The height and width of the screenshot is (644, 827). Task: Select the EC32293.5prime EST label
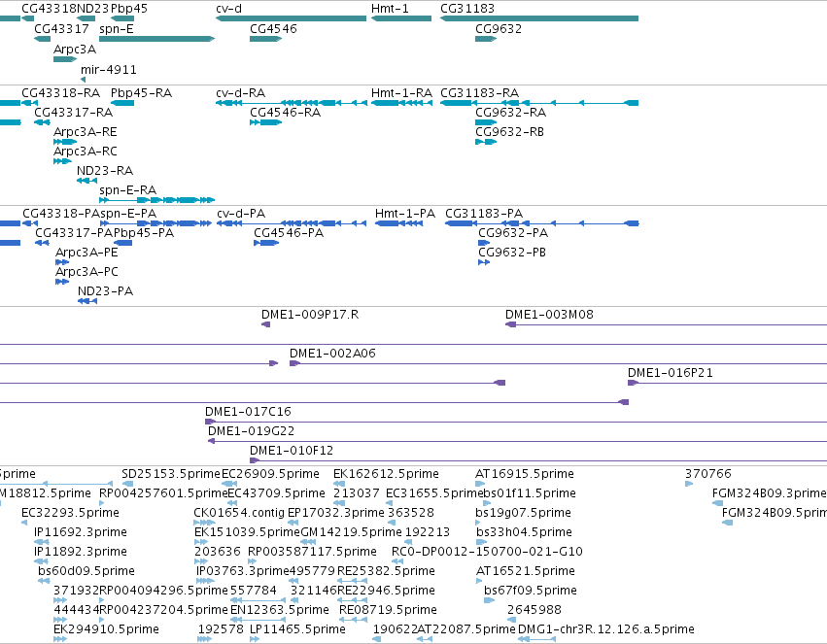pyautogui.click(x=70, y=513)
